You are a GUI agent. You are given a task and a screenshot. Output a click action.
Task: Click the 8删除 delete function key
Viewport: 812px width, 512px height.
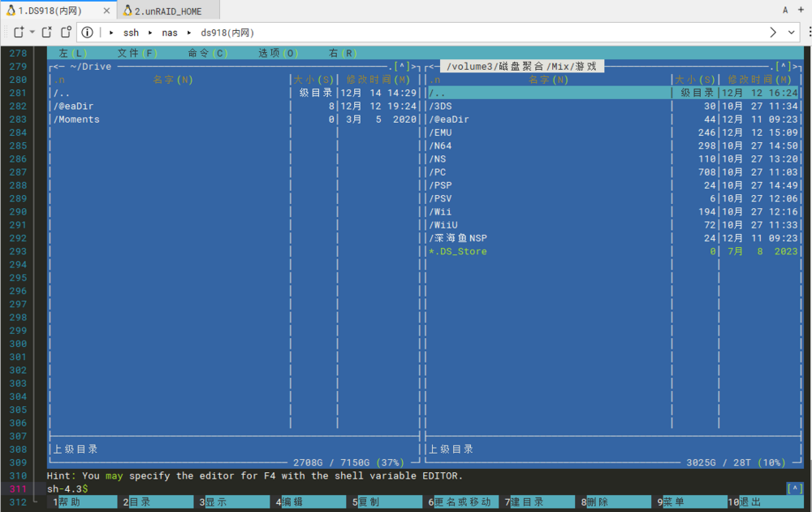(616, 501)
